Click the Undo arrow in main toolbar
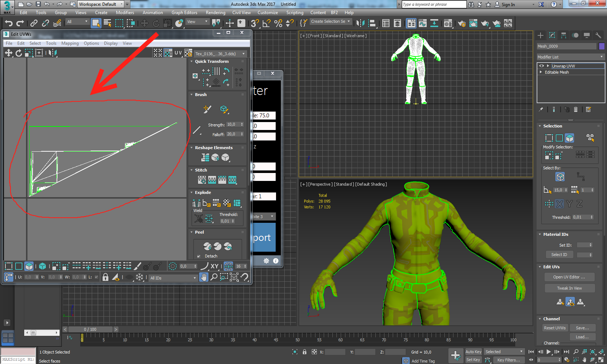Viewport: 607px width, 364px height. pyautogui.click(x=8, y=23)
